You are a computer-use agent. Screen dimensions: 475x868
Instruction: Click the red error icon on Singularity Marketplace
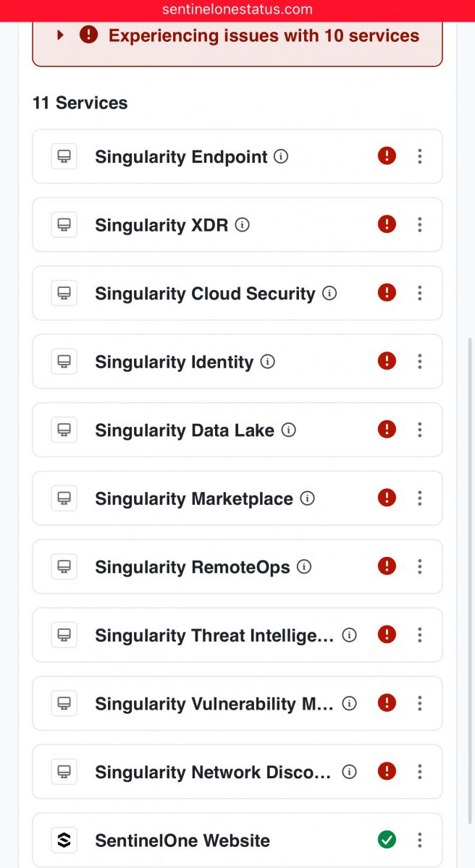387,498
